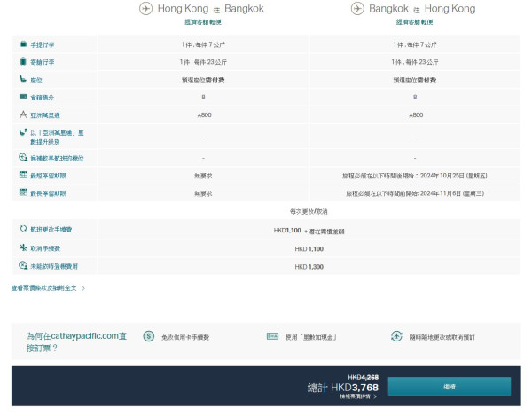
Task: Click the seat (座位) icon
Action: (x=22, y=80)
